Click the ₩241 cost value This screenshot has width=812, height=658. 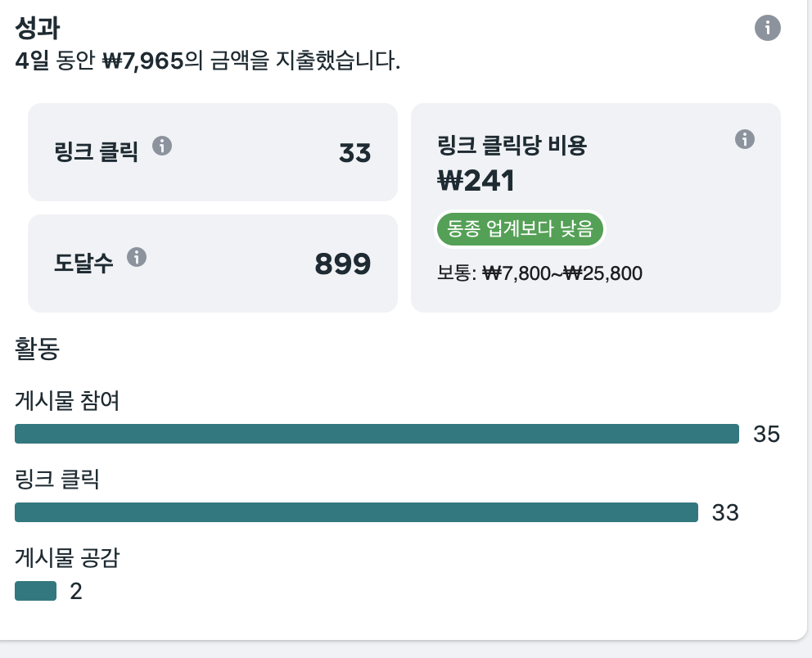[476, 181]
